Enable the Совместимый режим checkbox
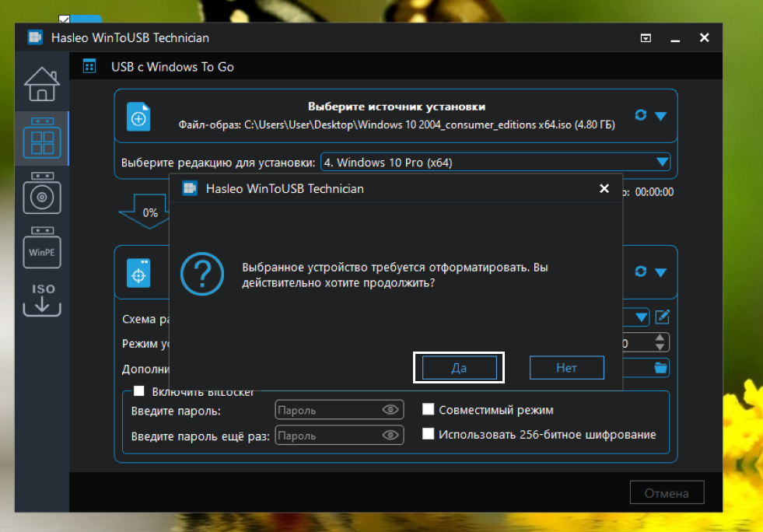The width and height of the screenshot is (763, 532). 429,409
